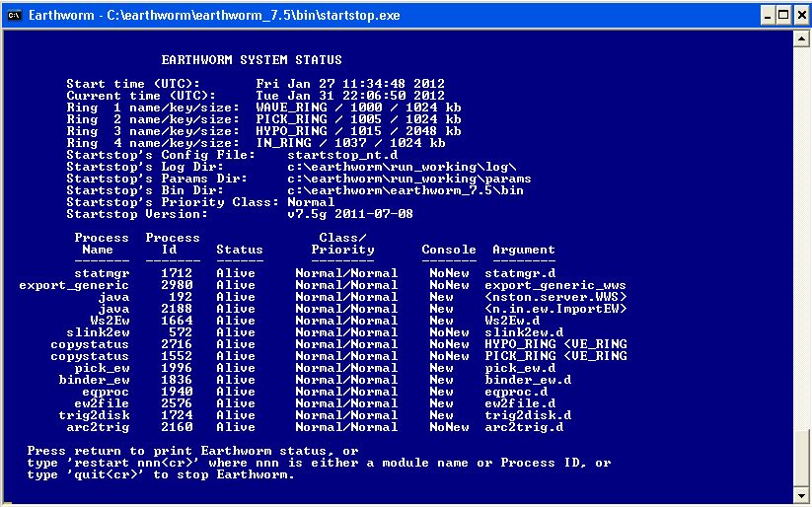Click the 'Alive' status of statmgr
The height and width of the screenshot is (507, 812).
pyautogui.click(x=236, y=273)
